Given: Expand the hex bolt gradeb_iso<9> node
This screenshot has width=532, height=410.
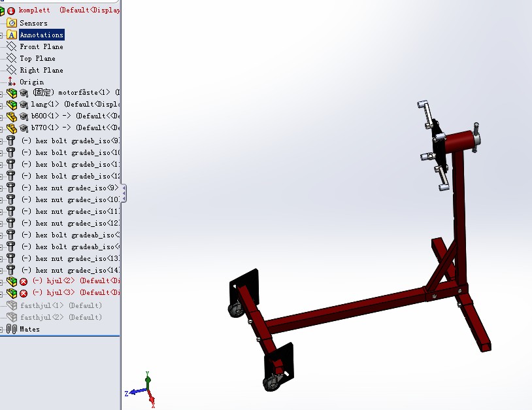Looking at the screenshot, I should [x=1, y=141].
